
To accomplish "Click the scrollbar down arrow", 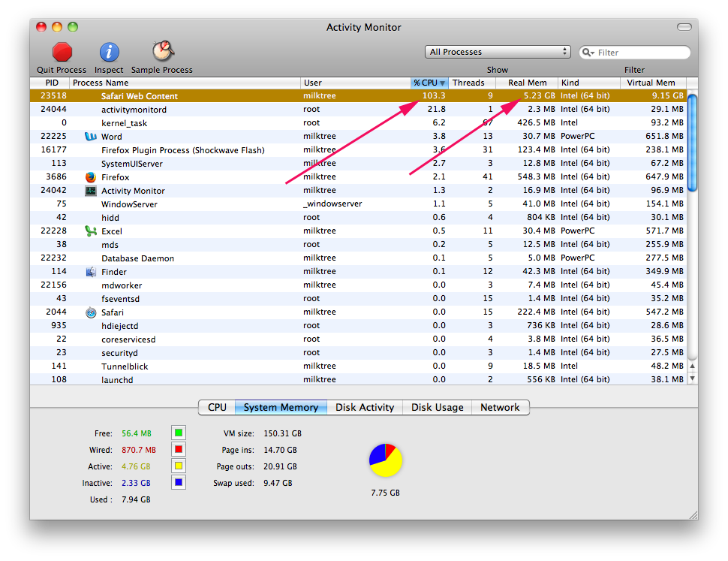I will tap(692, 379).
